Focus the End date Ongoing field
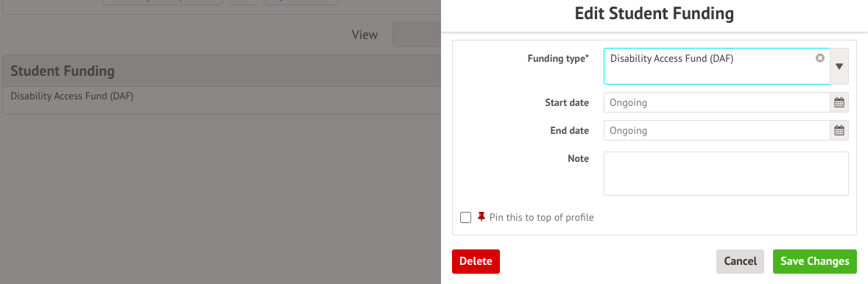This screenshot has height=284, width=868. [x=717, y=131]
